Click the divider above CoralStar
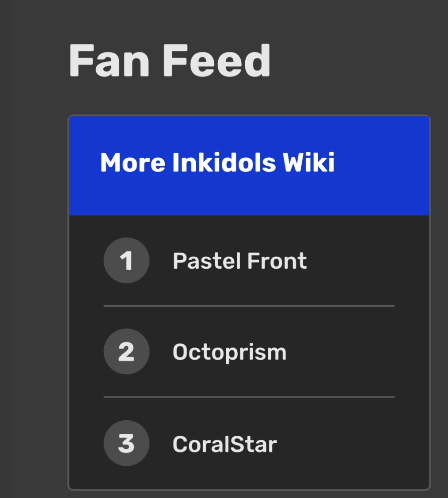Viewport: 448px width, 498px height. (x=248, y=397)
